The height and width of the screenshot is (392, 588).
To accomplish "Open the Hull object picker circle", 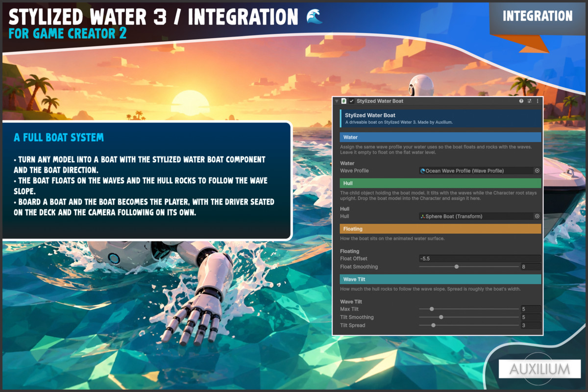I will (x=537, y=216).
